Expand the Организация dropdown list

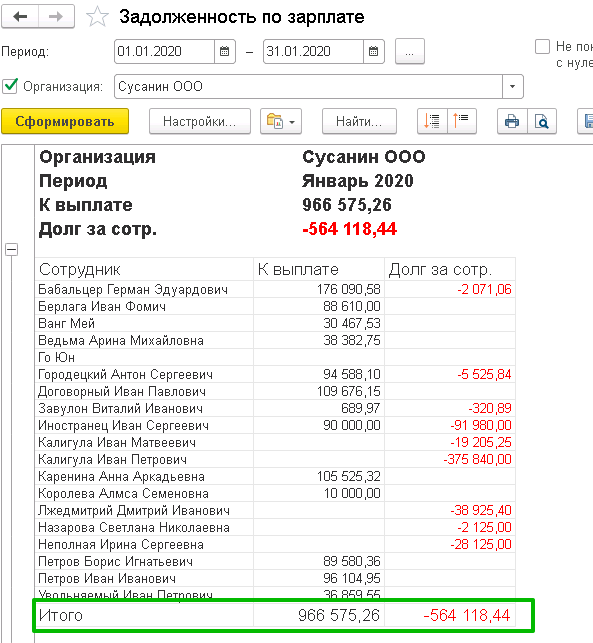pos(513,87)
